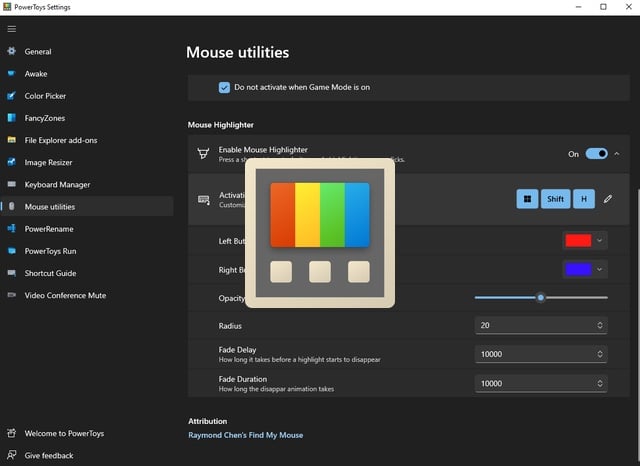The height and width of the screenshot is (466, 640).
Task: Click the Opacity slider handle
Action: [x=541, y=297]
